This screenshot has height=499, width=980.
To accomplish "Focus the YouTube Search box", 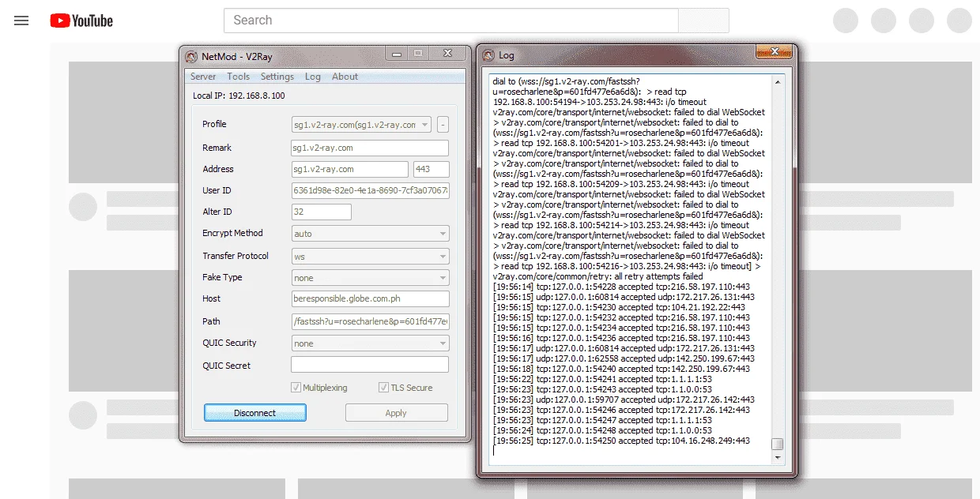I will (x=450, y=21).
